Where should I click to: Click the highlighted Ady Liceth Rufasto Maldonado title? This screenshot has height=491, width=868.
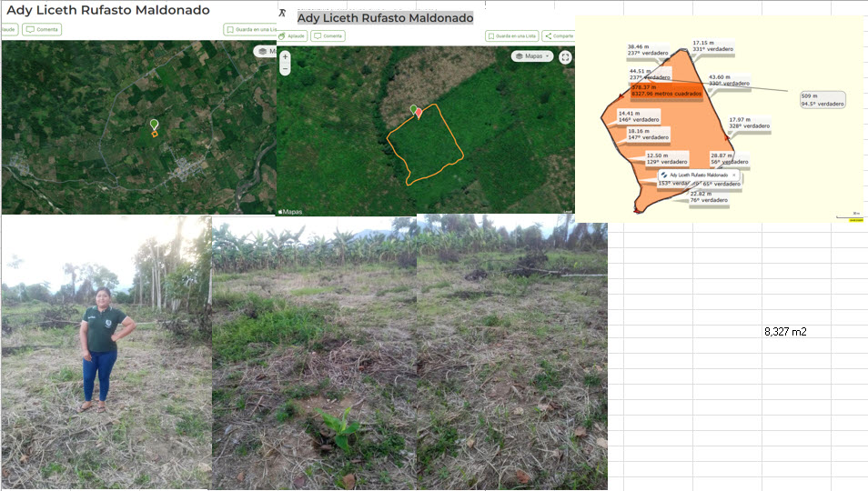coord(385,18)
